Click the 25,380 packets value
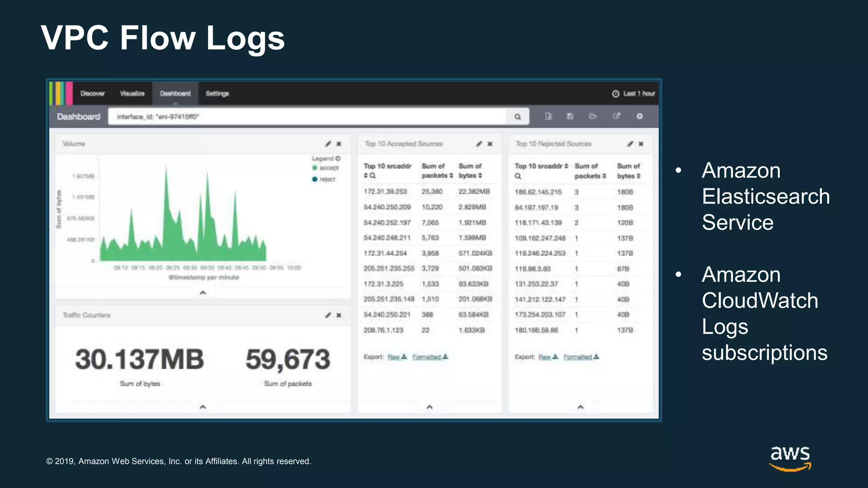 pyautogui.click(x=432, y=192)
